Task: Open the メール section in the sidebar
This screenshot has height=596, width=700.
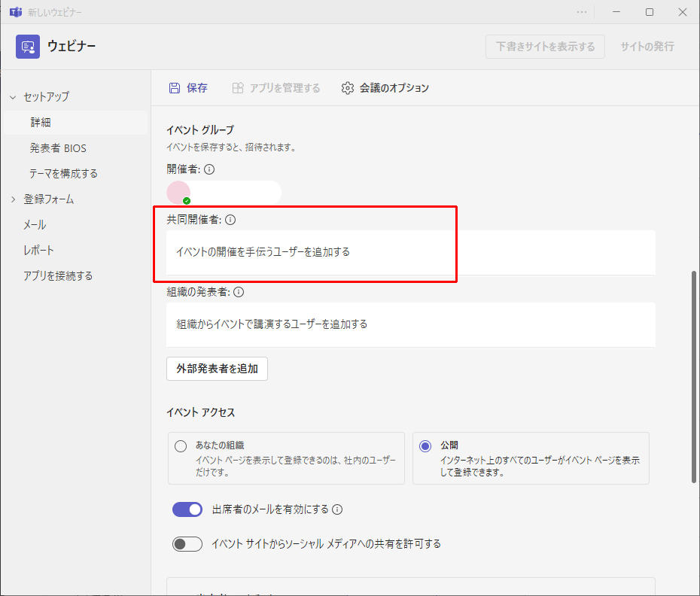Action: (x=34, y=223)
